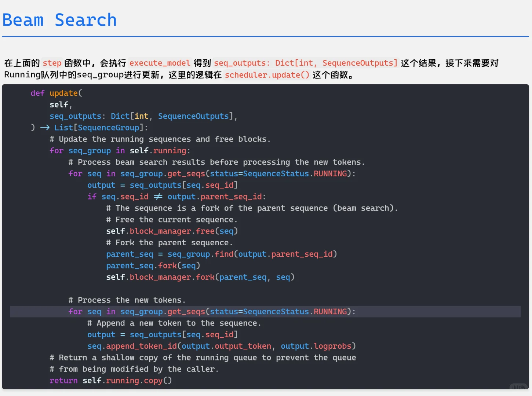Click the "parent_seq = seq_group.find(...)" line
Viewport: 532px width, 396px height.
pos(222,254)
